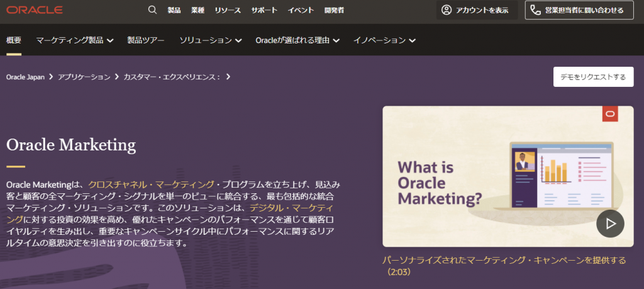Click 営業担当者に問い合わせる button
The width and height of the screenshot is (644, 289).
pyautogui.click(x=579, y=10)
